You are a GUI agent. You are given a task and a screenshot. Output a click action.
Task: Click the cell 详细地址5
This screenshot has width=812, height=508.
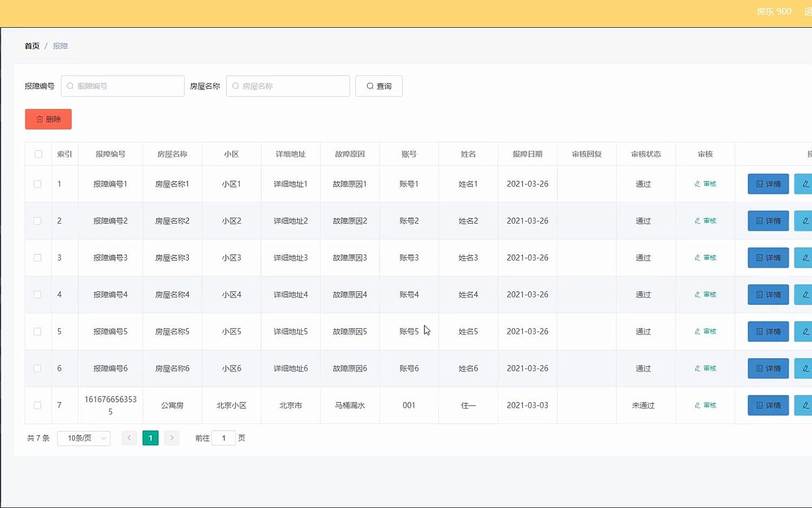(x=291, y=331)
